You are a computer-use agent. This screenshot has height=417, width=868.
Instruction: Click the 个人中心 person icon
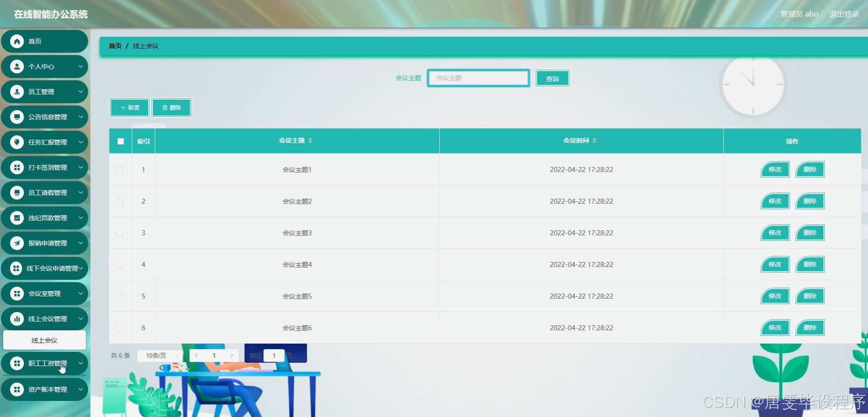pos(17,67)
